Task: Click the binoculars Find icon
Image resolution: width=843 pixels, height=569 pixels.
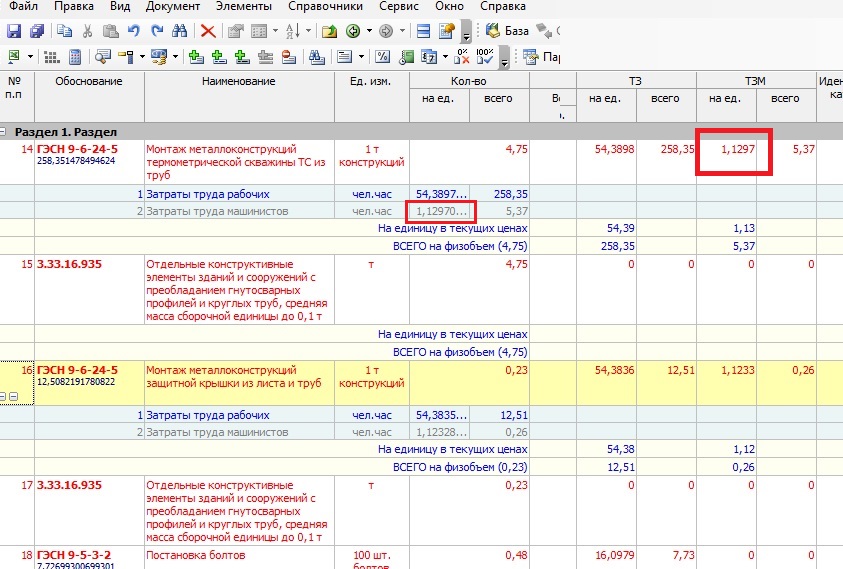Action: (178, 31)
